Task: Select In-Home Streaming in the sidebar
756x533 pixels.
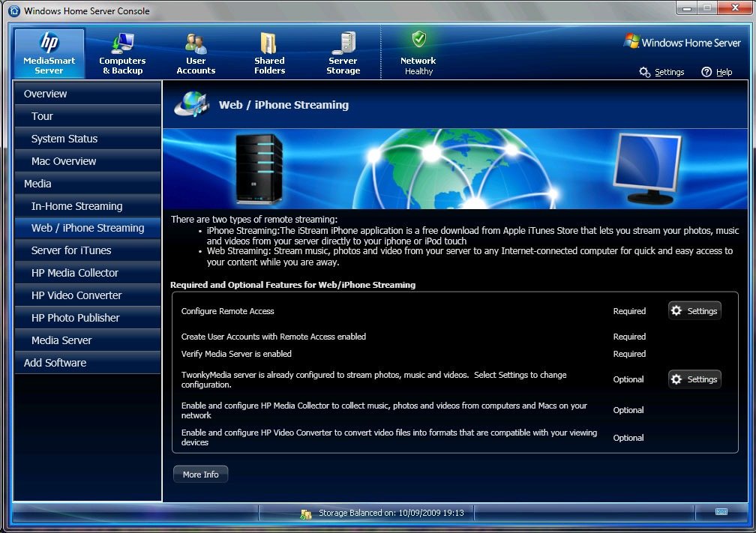Action: 88,205
